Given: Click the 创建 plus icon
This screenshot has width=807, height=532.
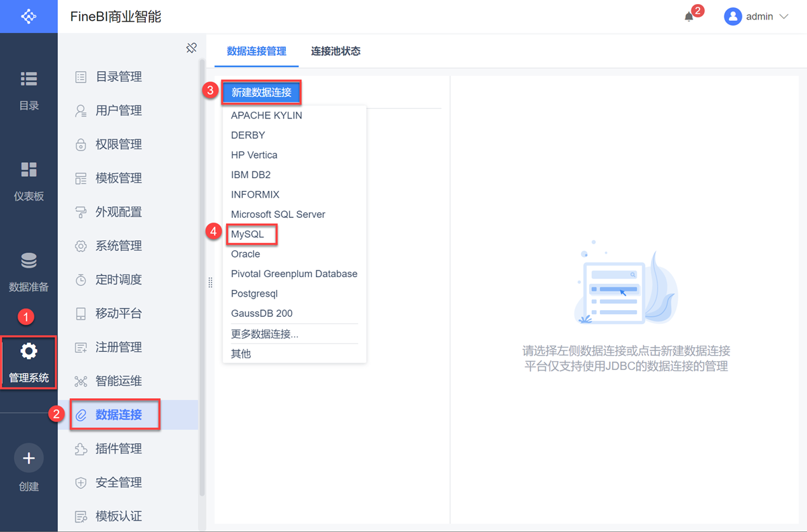Looking at the screenshot, I should 29,458.
